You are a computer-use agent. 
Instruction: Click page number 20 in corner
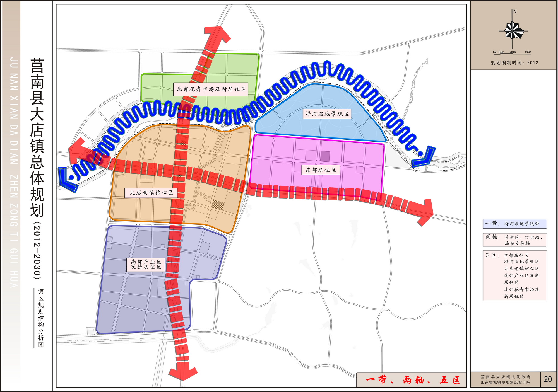[x=547, y=379]
